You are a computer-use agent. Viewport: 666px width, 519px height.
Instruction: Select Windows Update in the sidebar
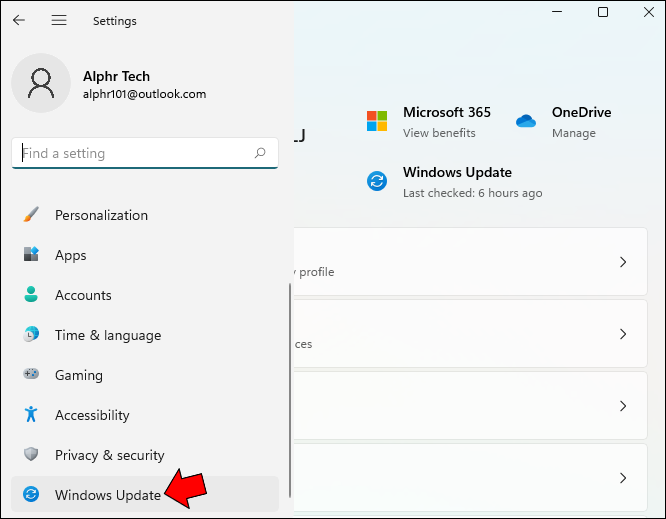coord(107,495)
